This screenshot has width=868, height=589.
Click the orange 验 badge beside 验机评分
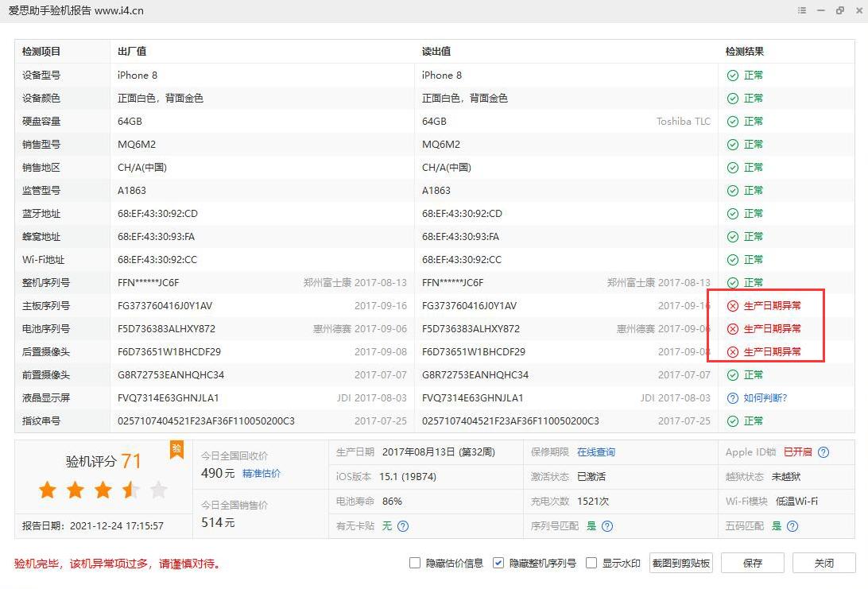pos(176,450)
